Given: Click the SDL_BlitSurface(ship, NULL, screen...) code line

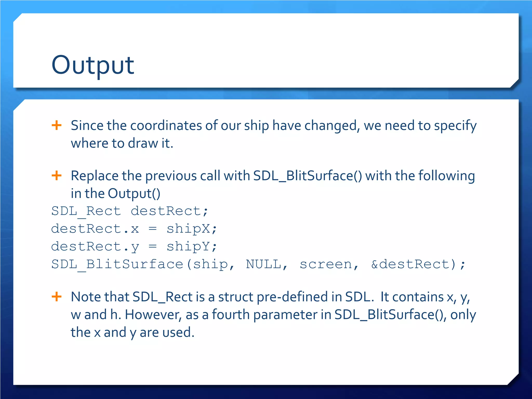Looking at the screenshot, I should pyautogui.click(x=258, y=264).
